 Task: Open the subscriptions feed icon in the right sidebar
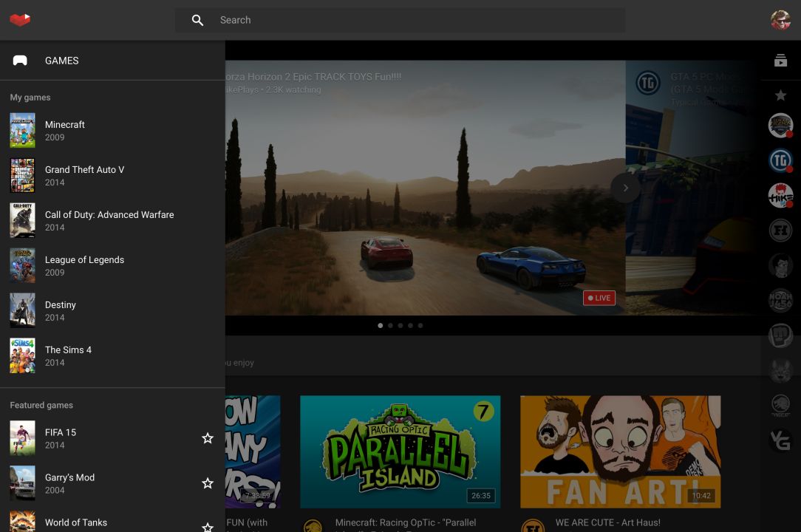780,61
